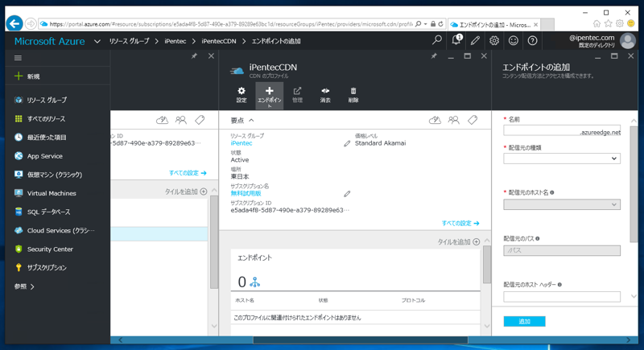Open Security Center in the sidebar
This screenshot has height=350, width=644.
point(57,249)
